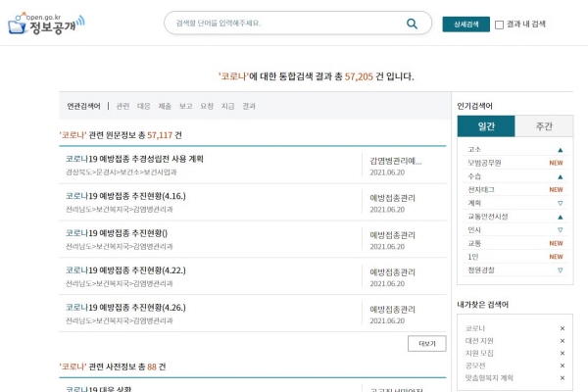Select the related keyword 대응
The image size is (588, 392).
tap(144, 106)
